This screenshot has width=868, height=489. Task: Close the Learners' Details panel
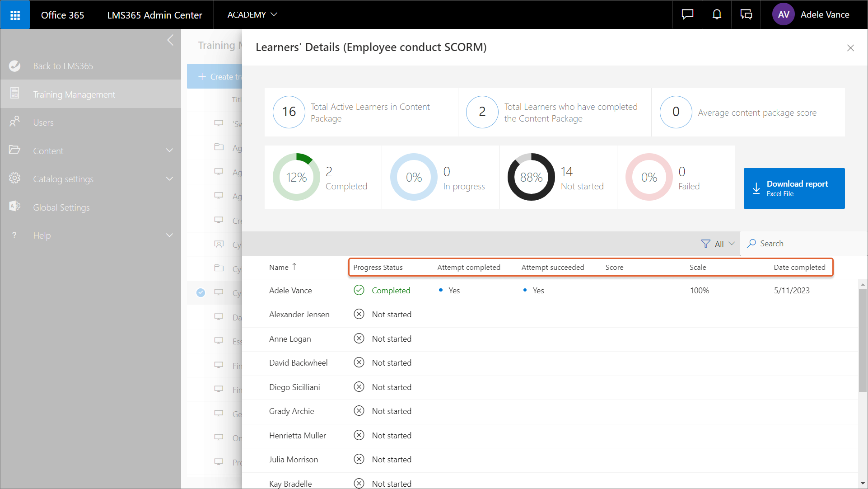[850, 48]
